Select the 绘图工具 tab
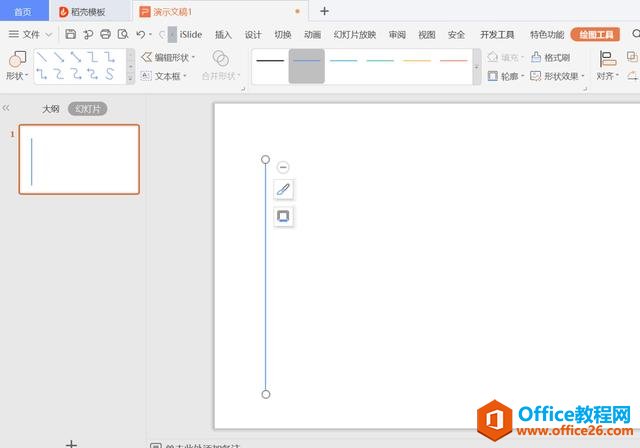The height and width of the screenshot is (448, 640). click(x=596, y=35)
